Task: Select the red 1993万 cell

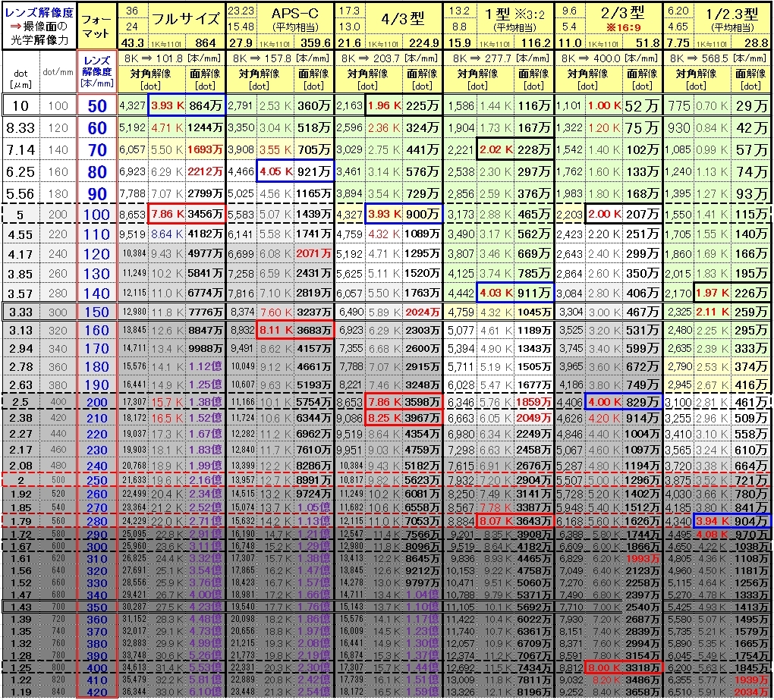Action: pyautogui.click(x=642, y=558)
